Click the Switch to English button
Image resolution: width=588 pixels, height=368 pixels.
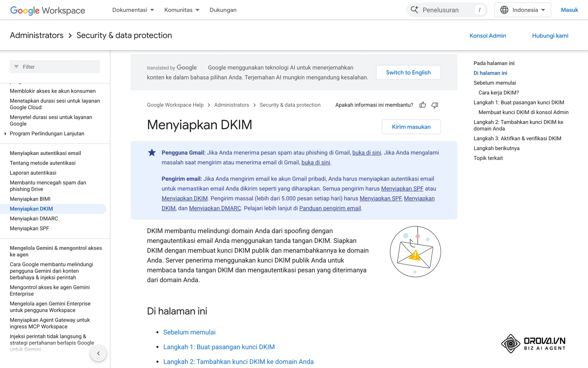tap(408, 72)
